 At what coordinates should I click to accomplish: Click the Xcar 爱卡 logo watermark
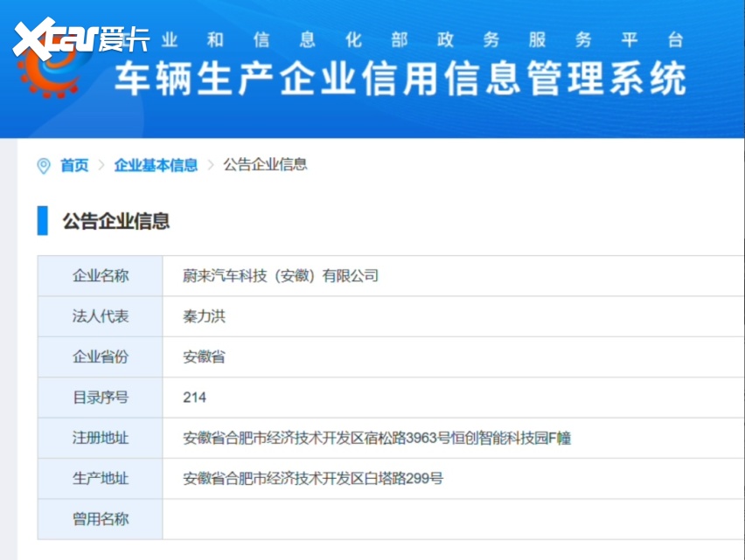coord(81,38)
